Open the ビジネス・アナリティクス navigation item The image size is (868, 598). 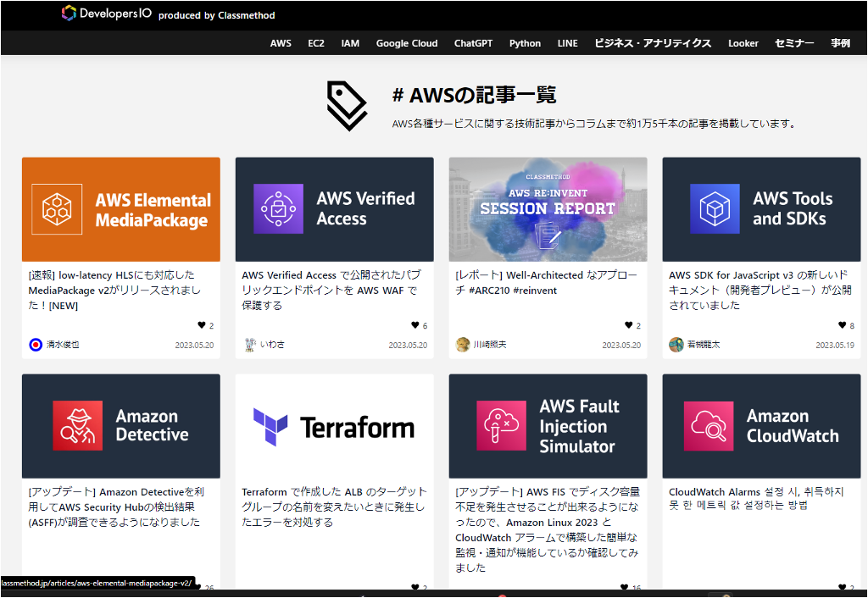(x=653, y=43)
